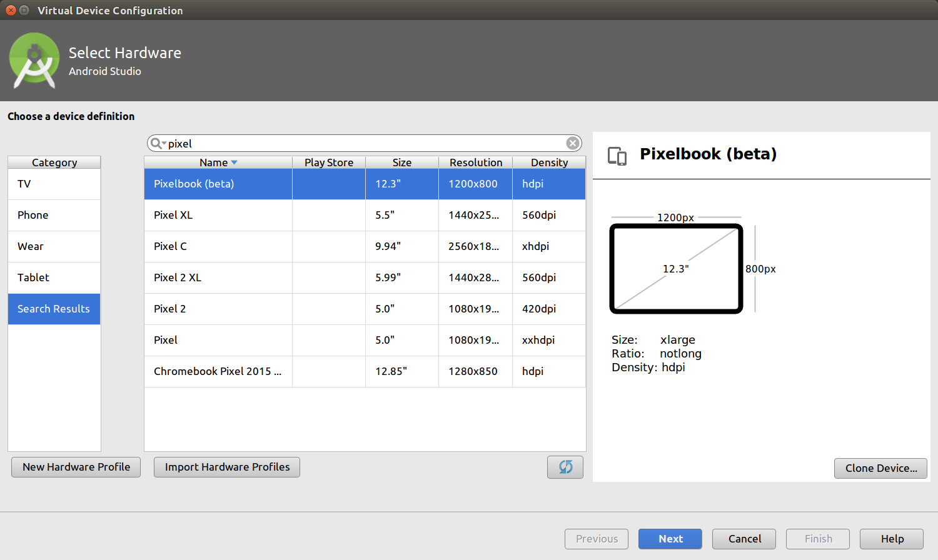Screen dimensions: 938x560
Task: Click the xhdpi density cell
Action: (549, 246)
